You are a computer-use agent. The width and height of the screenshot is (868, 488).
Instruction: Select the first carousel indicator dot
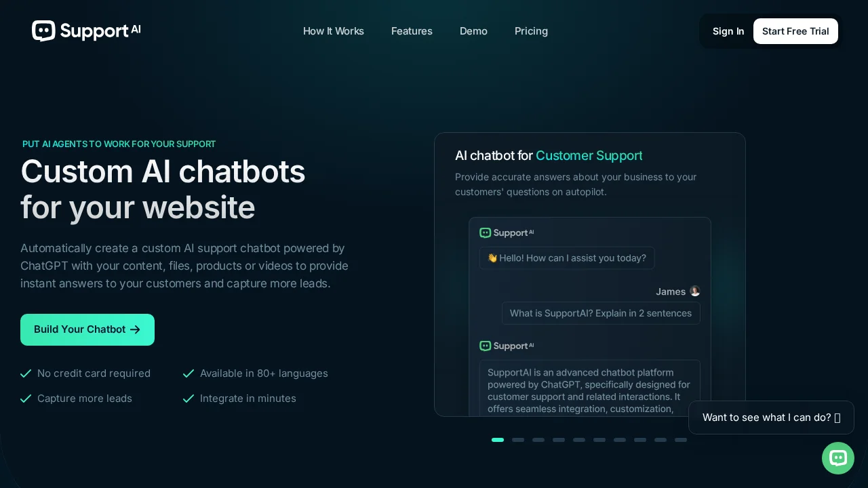tap(498, 440)
